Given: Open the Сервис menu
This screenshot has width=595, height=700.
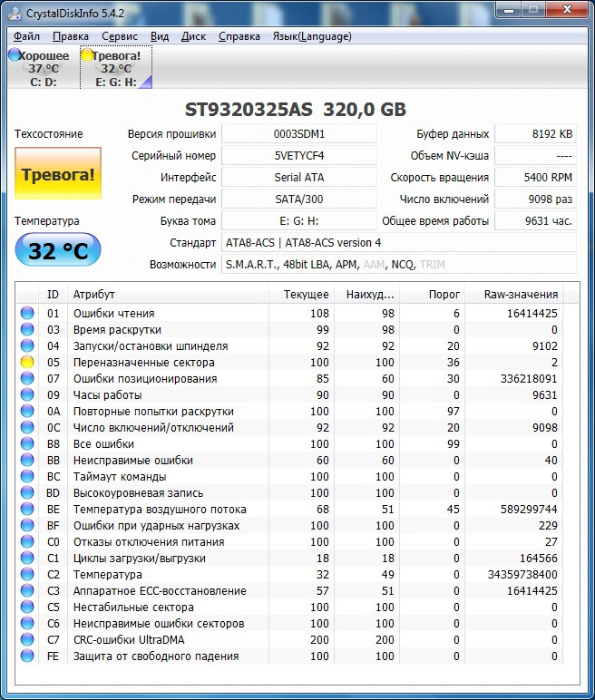Looking at the screenshot, I should pos(119,36).
